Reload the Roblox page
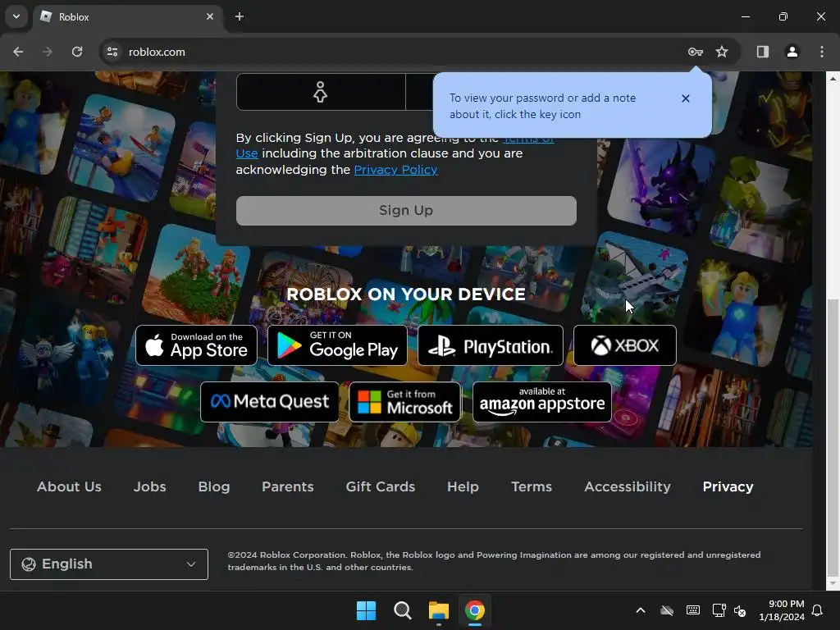The image size is (840, 630). tap(77, 52)
